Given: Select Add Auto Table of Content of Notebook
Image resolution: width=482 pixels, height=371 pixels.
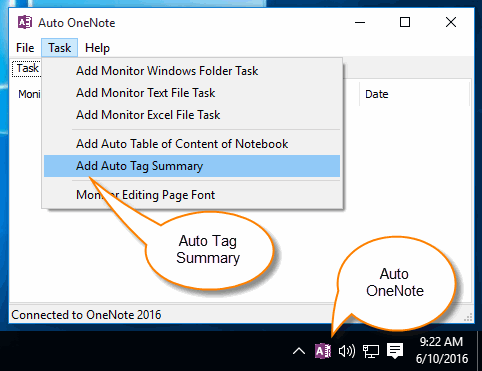Looking at the screenshot, I should coord(192,144).
